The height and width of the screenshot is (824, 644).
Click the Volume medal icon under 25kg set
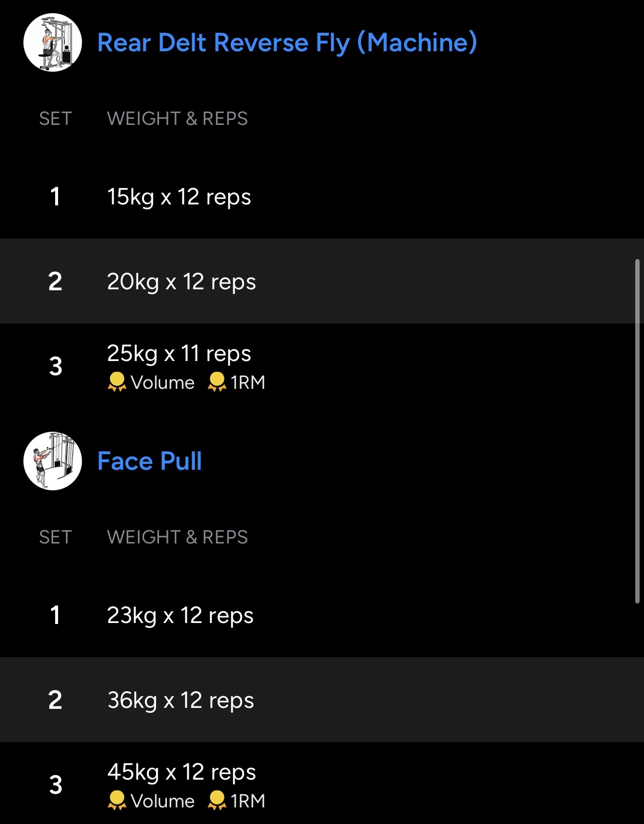117,382
